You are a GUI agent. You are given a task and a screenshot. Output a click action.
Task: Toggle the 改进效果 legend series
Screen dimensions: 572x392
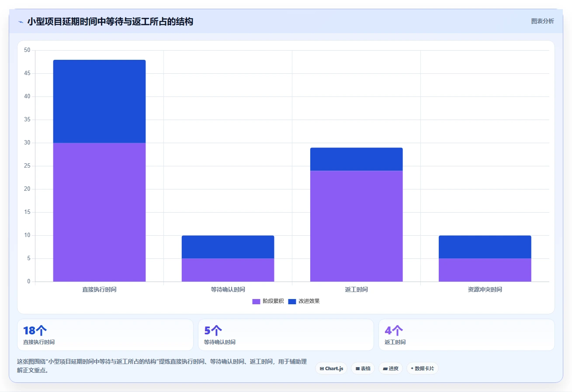pos(304,302)
